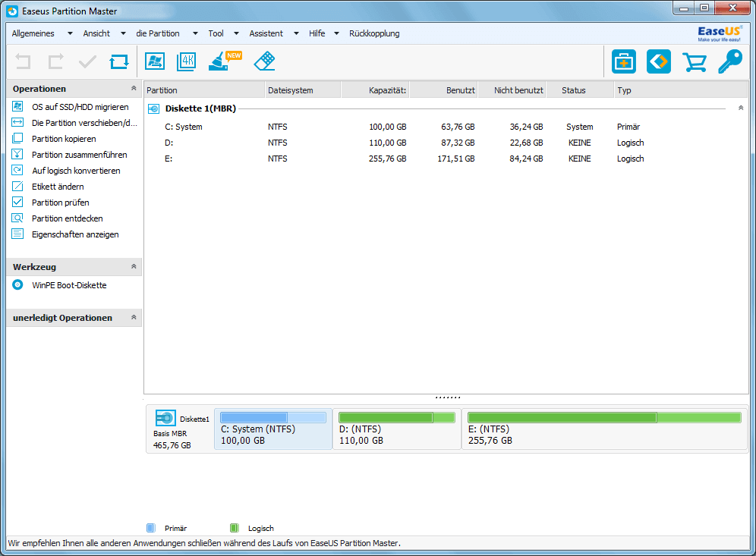Click the Redo arrow toolbar icon
The height and width of the screenshot is (556, 756).
pos(55,61)
